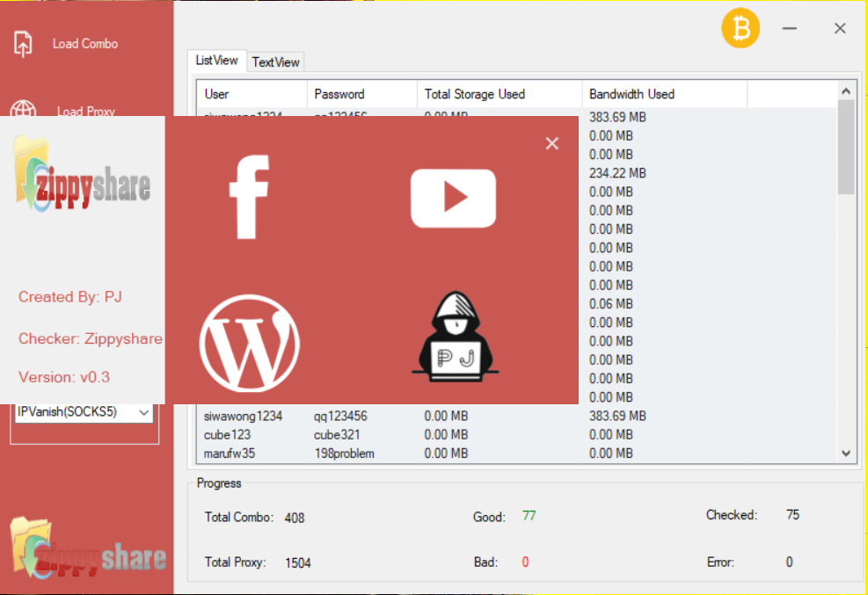Expand the IPVanish(SOCKS5) proxy type dropdown

click(x=144, y=412)
